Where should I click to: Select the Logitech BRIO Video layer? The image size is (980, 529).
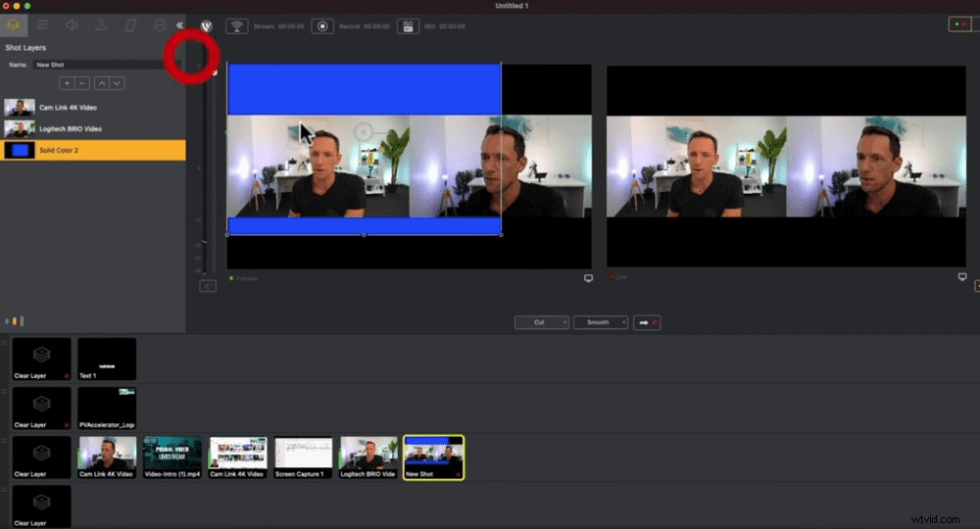(x=93, y=128)
